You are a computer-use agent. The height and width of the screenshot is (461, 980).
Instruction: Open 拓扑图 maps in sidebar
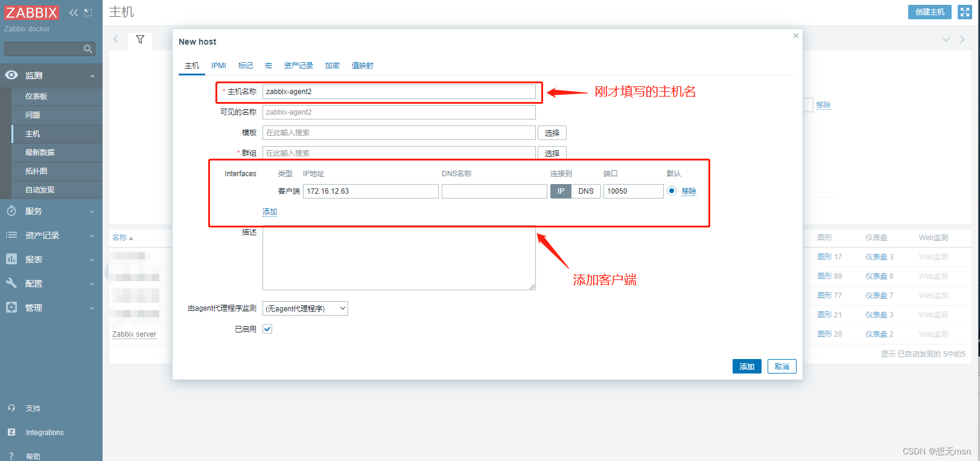tap(36, 171)
